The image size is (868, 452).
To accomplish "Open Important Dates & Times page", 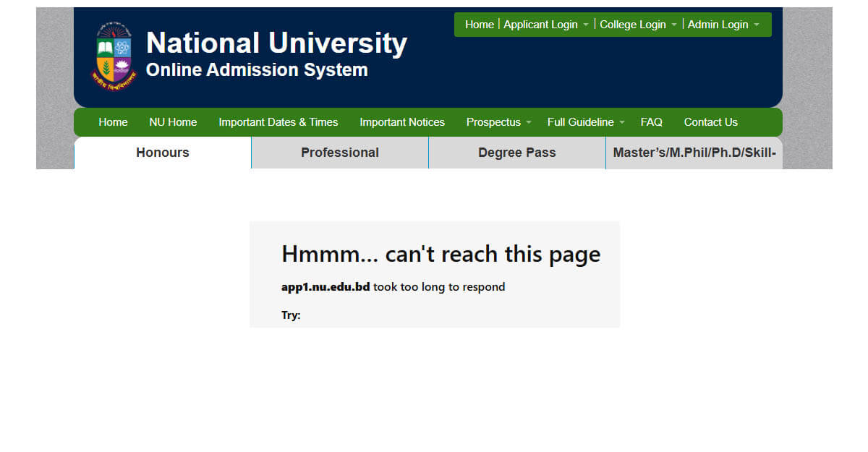I will click(278, 122).
